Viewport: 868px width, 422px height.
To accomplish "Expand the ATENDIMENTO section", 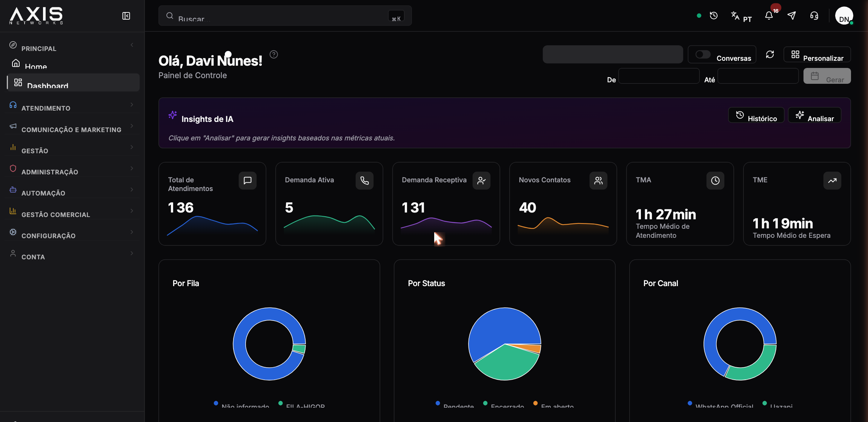I will coord(73,105).
